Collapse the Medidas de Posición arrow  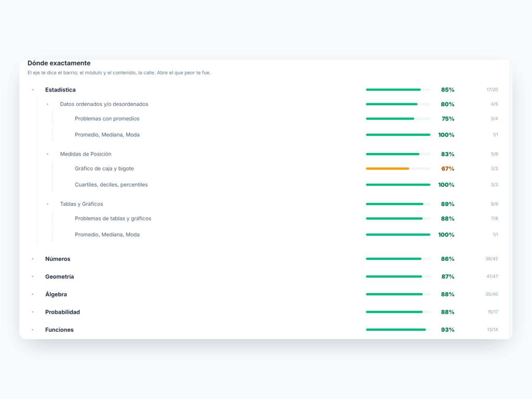[48, 154]
